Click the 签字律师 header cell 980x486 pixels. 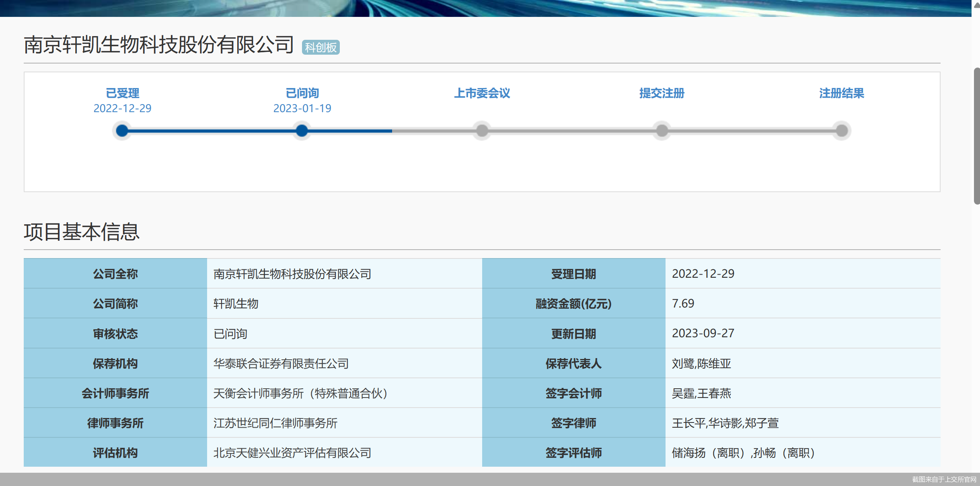point(573,423)
